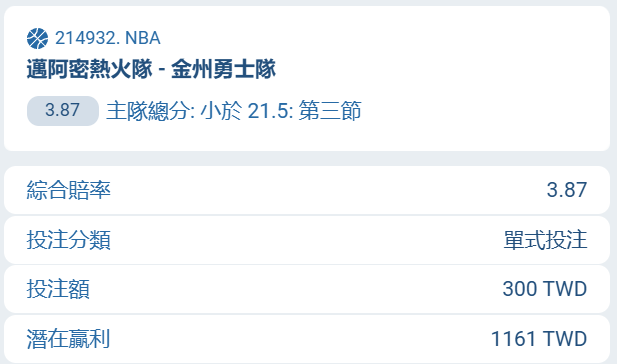
Task: Click the combined odds value 3.87
Action: click(567, 190)
